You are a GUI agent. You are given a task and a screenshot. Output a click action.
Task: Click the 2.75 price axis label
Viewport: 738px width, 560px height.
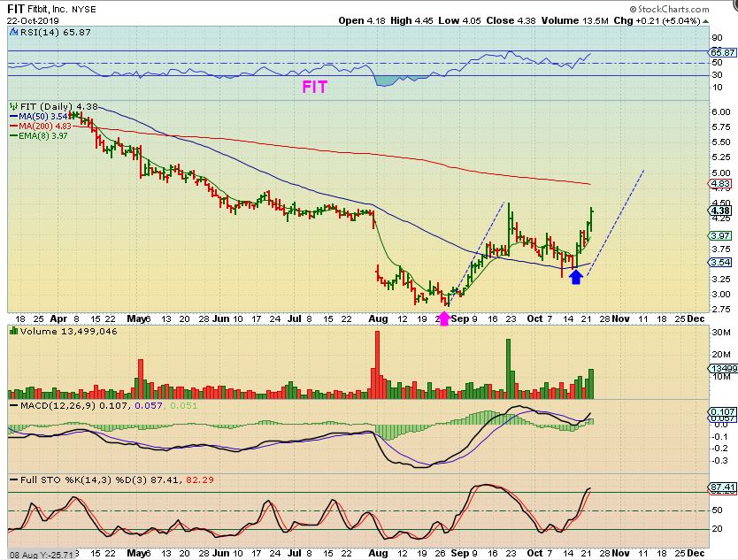722,309
